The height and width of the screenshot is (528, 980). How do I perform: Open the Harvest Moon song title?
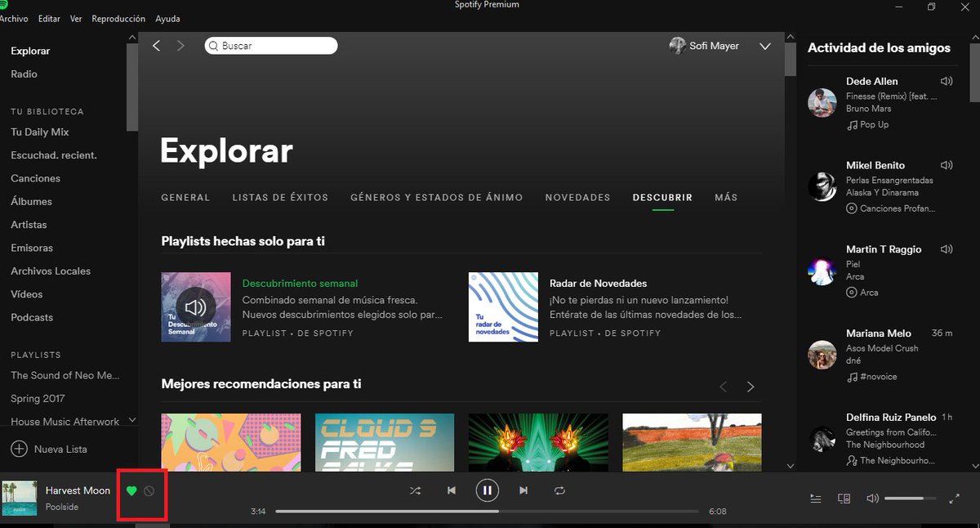click(x=78, y=490)
